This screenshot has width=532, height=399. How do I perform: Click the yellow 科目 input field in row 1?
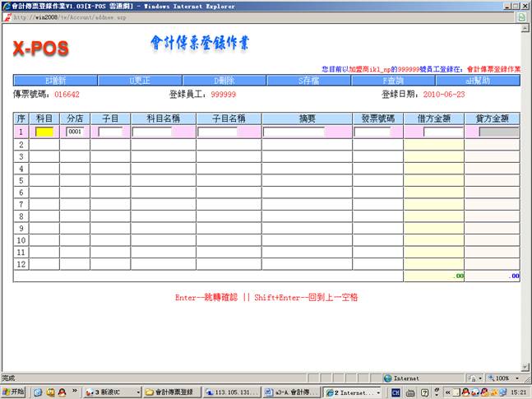pos(44,132)
